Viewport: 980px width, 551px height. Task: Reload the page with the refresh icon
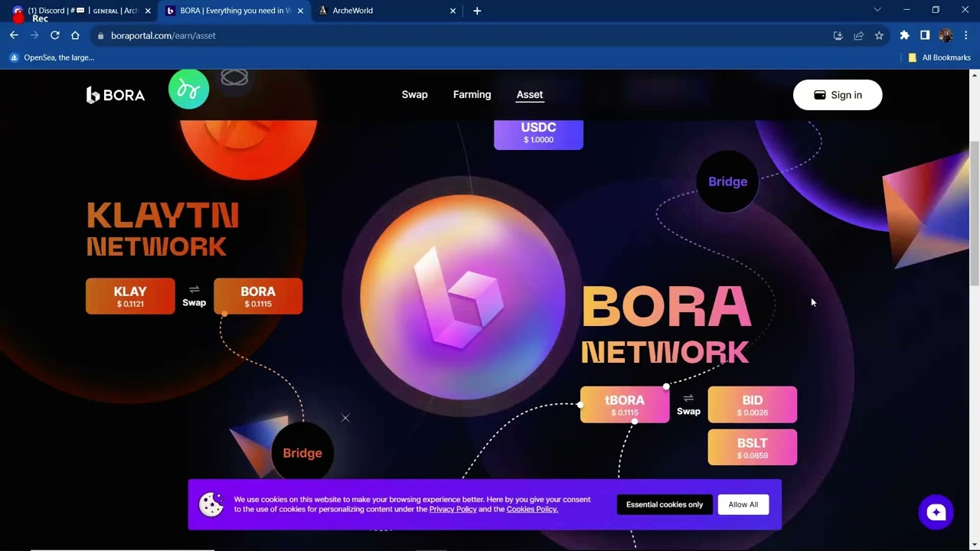pos(55,35)
